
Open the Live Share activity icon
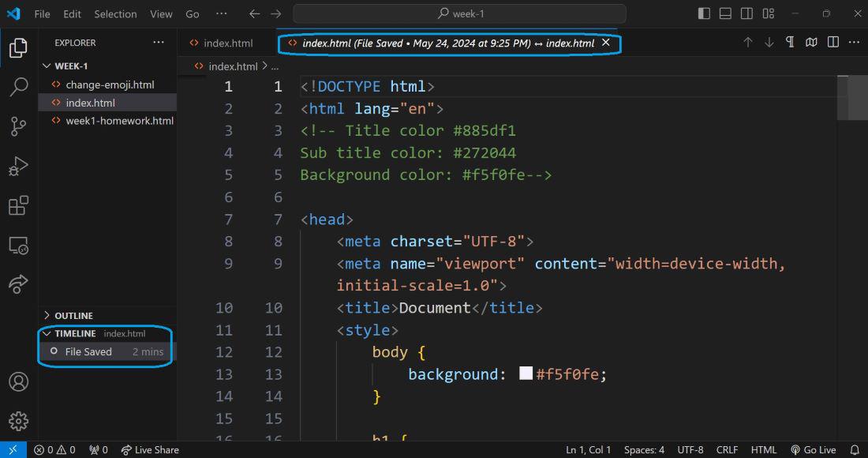pos(18,284)
